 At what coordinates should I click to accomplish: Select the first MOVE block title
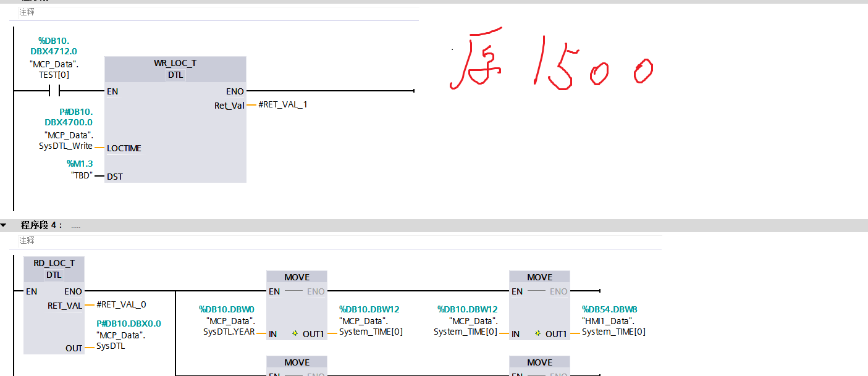[297, 277]
